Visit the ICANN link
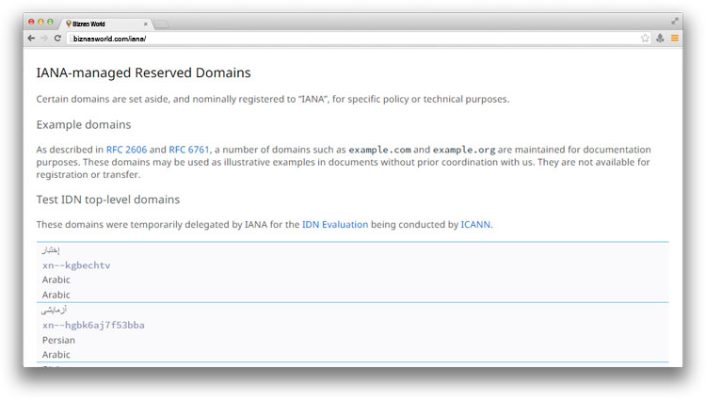This screenshot has height=400, width=706. (475, 225)
